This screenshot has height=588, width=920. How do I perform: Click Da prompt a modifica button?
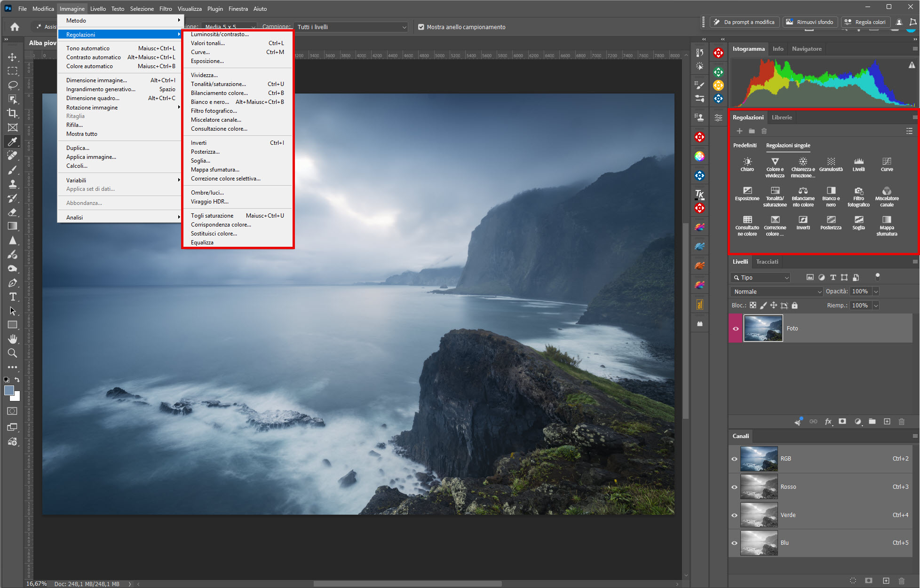pyautogui.click(x=745, y=22)
